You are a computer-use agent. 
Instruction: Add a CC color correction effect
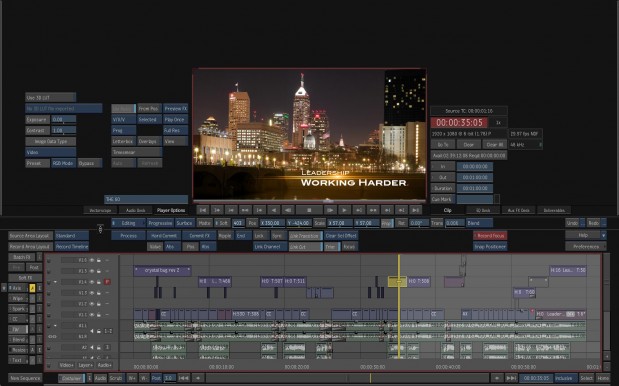point(18,319)
